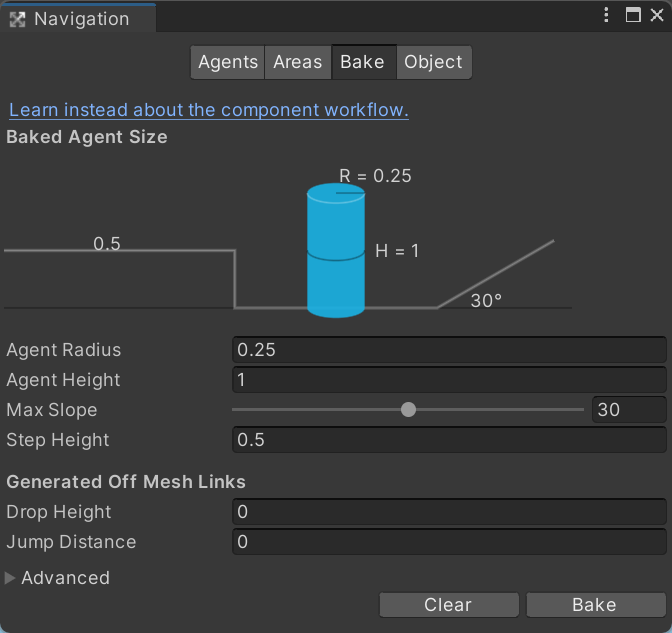Click the Navigation window title icon

pos(17,19)
